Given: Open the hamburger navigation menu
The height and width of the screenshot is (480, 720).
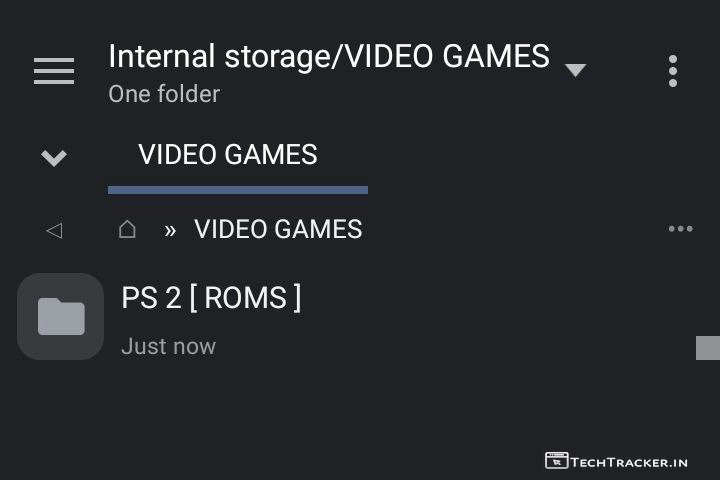Looking at the screenshot, I should [54, 71].
